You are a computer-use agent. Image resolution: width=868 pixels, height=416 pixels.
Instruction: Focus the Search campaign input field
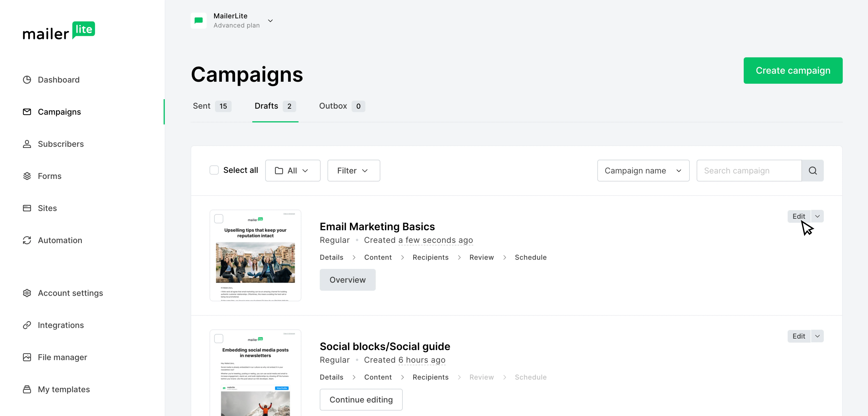749,171
